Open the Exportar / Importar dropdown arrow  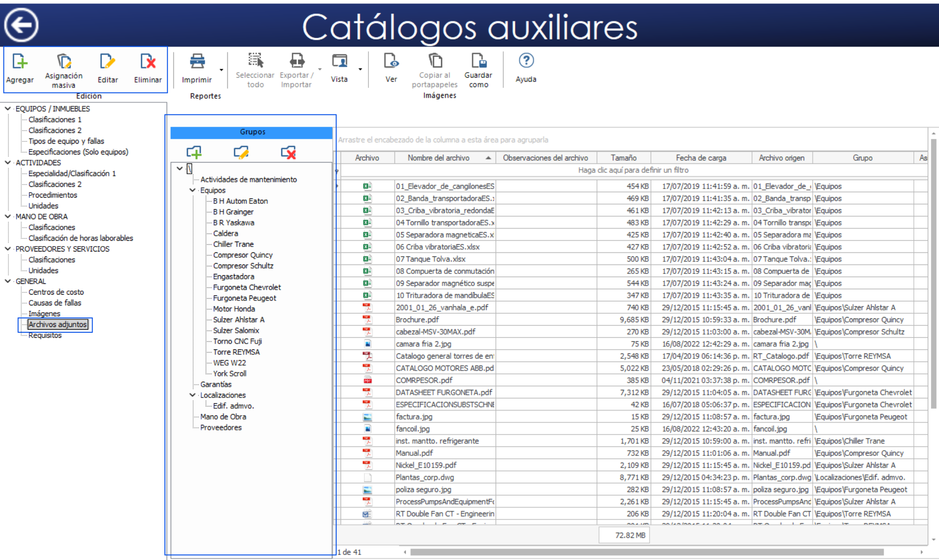click(320, 70)
